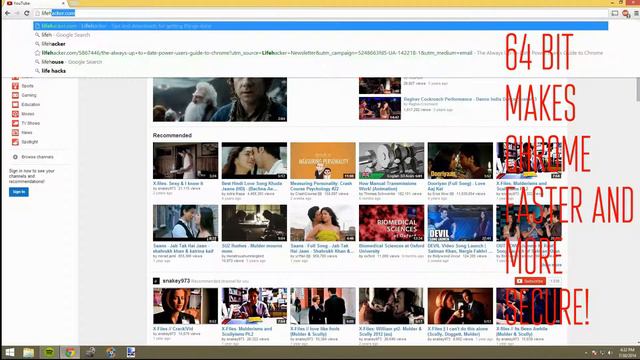Open Raghav Cockroach Performance video thumbnail
The width and height of the screenshot is (640, 360).
point(380,108)
